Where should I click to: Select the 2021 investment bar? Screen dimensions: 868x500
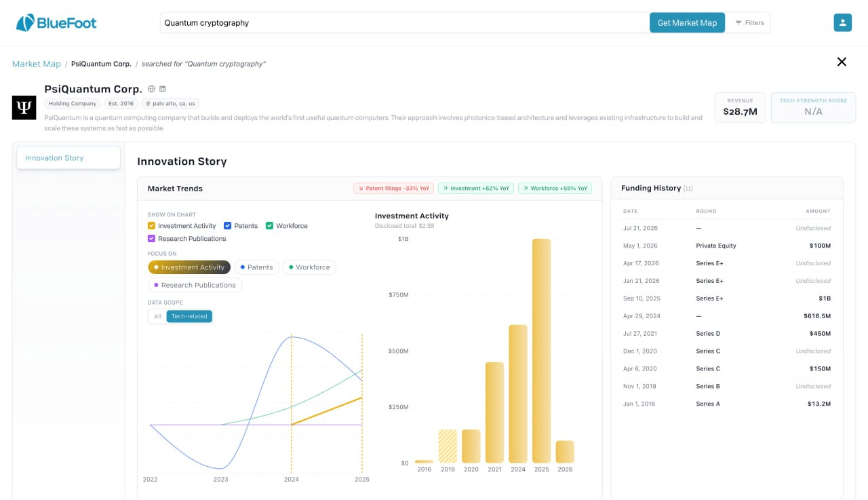coord(494,413)
